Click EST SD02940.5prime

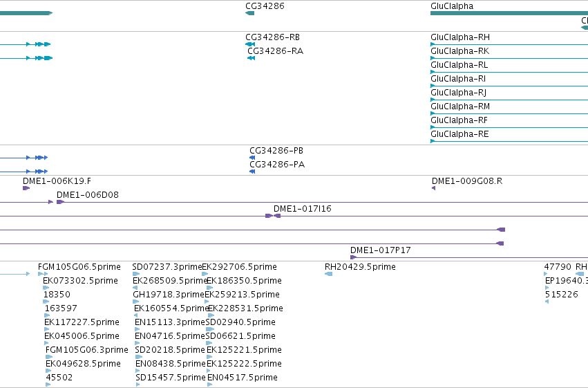coord(240,322)
